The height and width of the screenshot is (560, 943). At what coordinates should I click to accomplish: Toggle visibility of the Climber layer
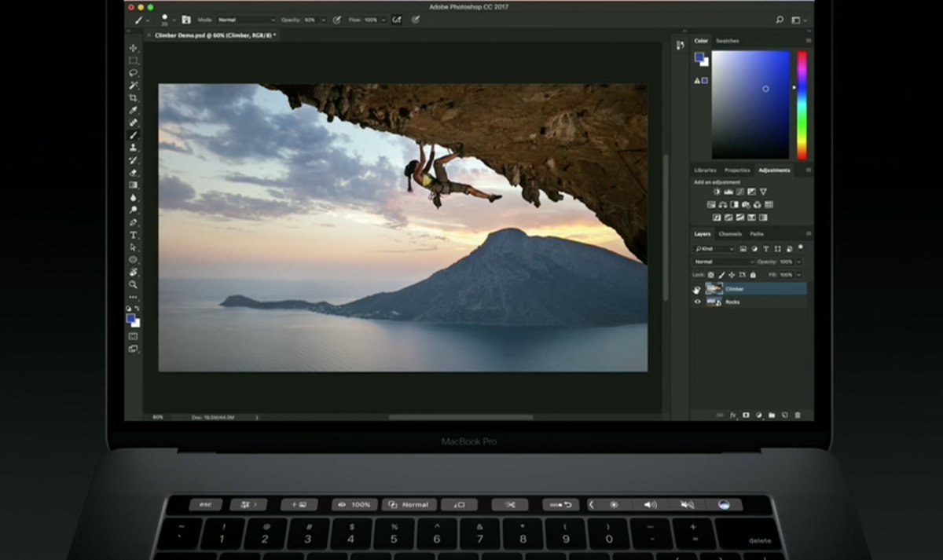tap(697, 289)
